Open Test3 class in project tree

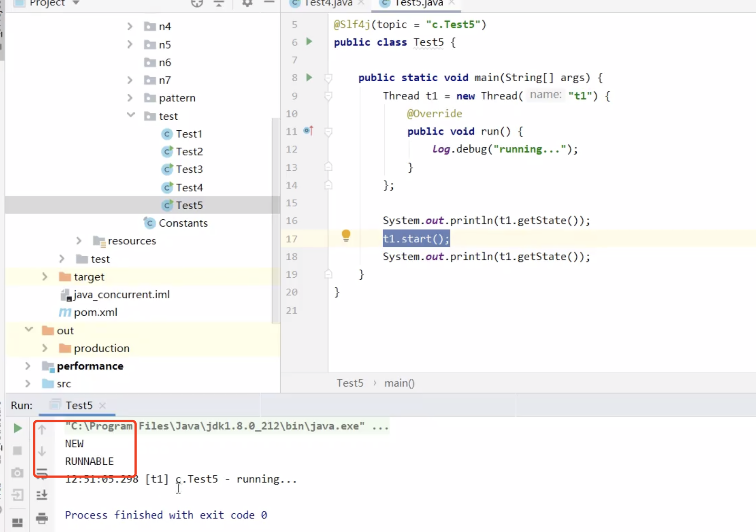(189, 169)
